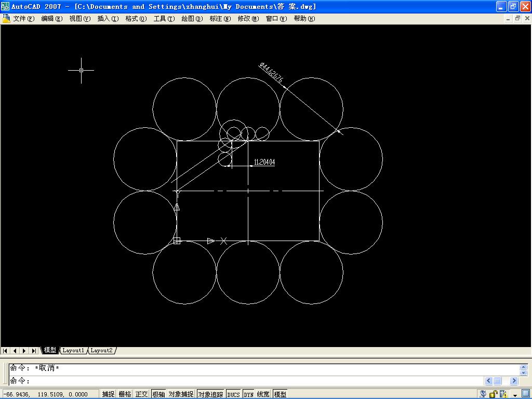Minimize the AutoCAD application window
The width and height of the screenshot is (532, 399).
pyautogui.click(x=501, y=6)
